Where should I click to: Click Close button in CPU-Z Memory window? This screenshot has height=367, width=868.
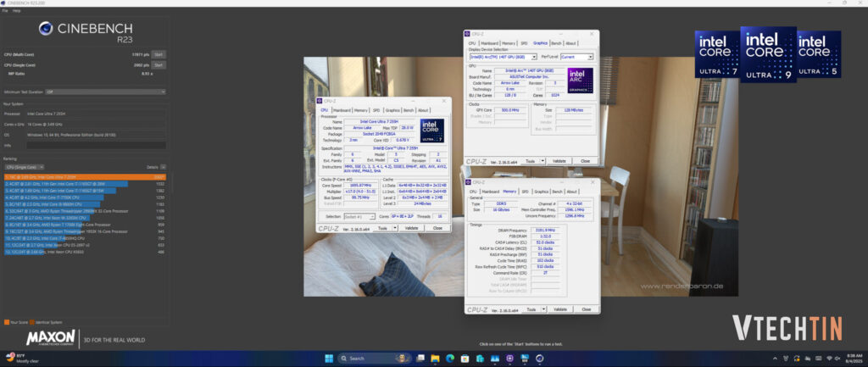pos(587,309)
